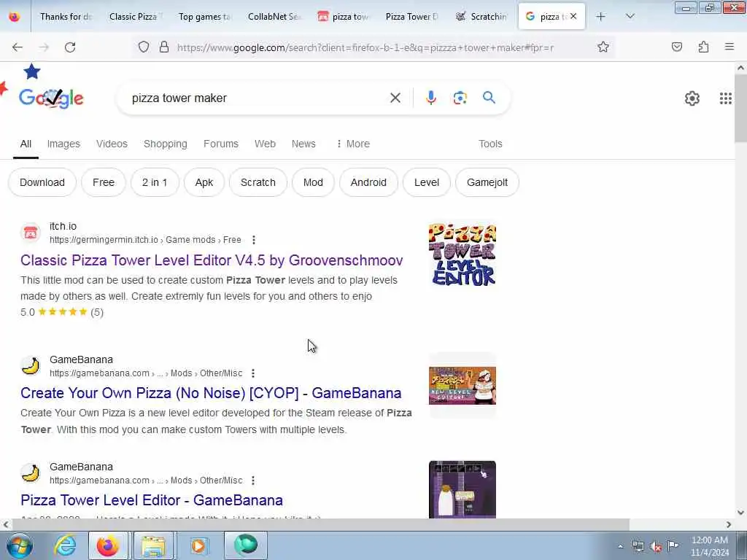Apply the Download suggestion chip
Viewport: 747px width, 560px height.
click(x=42, y=182)
